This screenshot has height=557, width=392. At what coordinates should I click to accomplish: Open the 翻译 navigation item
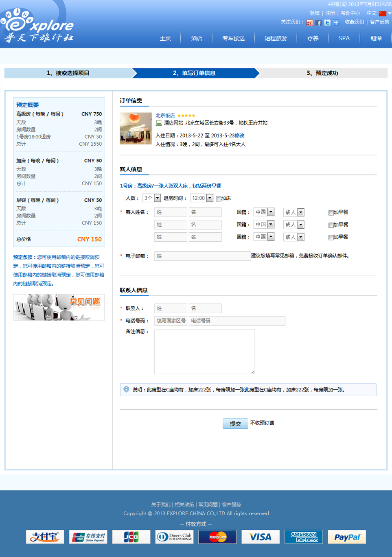tap(376, 38)
